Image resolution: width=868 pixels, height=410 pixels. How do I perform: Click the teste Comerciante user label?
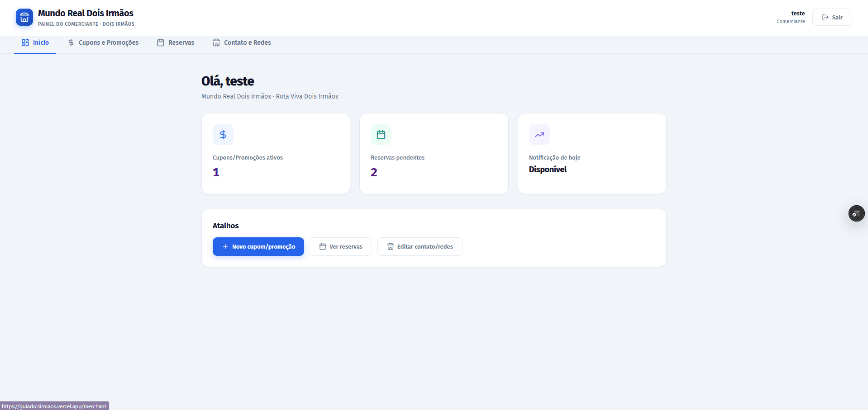tap(791, 17)
